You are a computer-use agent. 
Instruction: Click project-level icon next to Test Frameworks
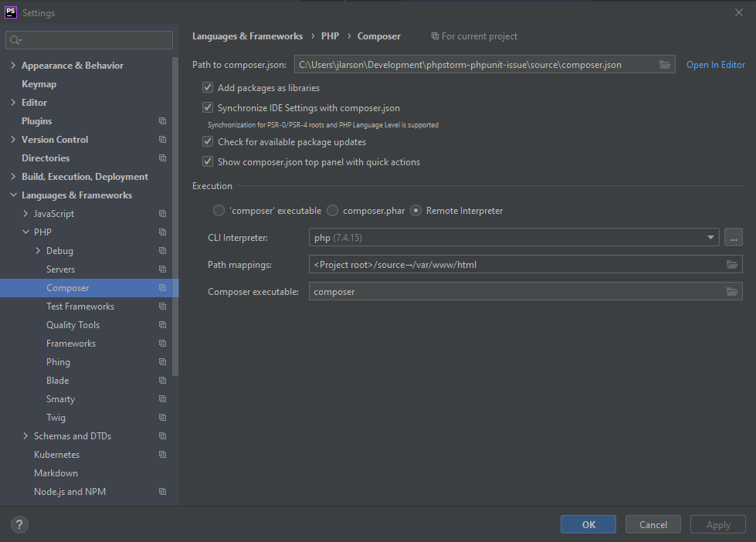click(x=162, y=307)
